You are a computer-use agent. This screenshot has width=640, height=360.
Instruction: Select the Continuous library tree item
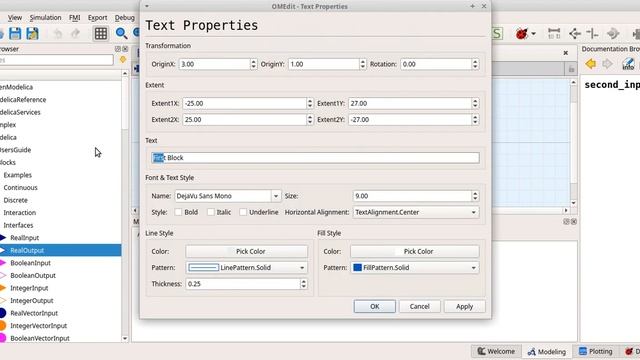click(20, 188)
